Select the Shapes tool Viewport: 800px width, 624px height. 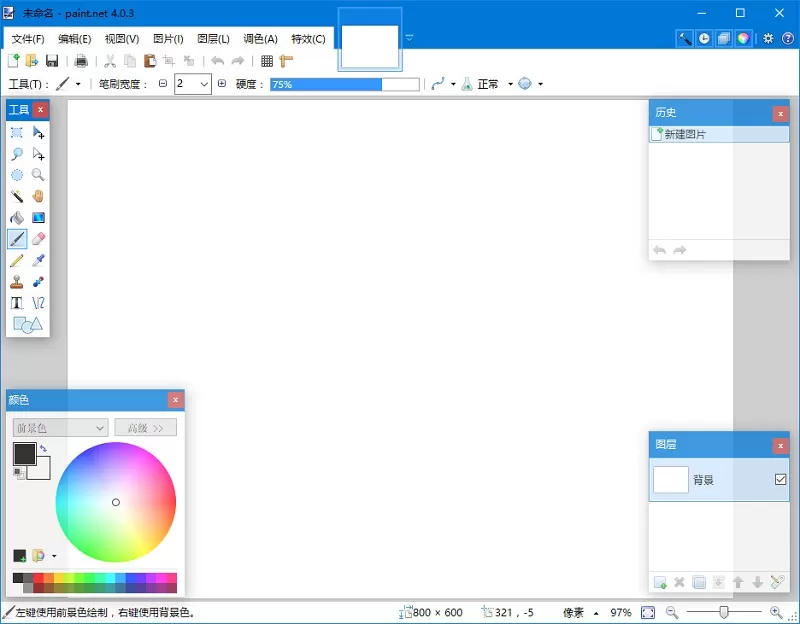coord(28,325)
